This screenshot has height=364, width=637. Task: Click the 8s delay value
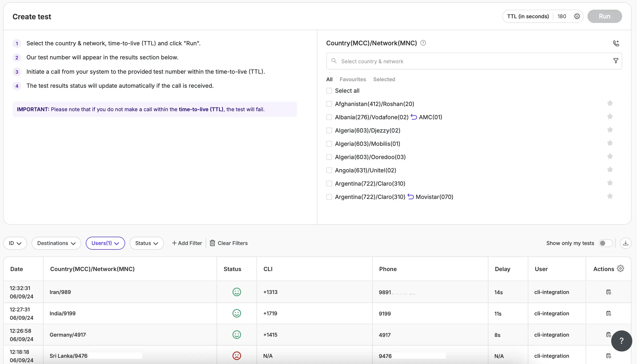point(497,335)
